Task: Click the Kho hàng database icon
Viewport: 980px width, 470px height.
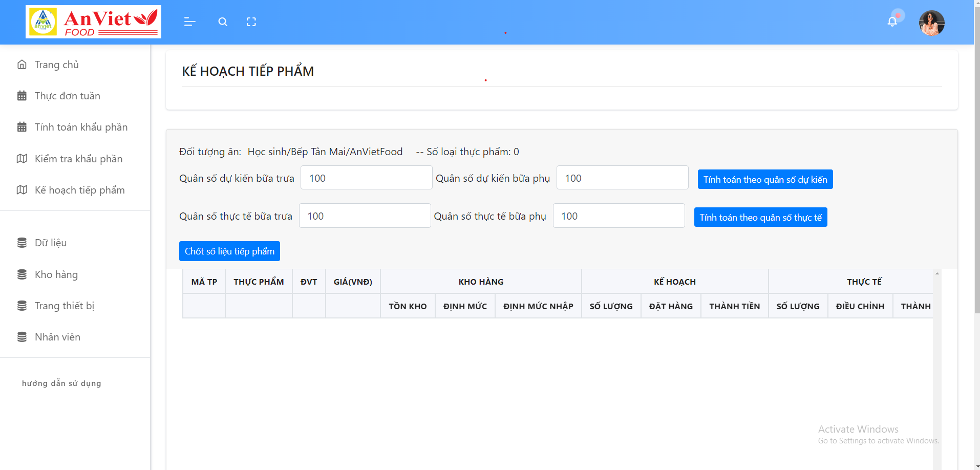Action: pyautogui.click(x=22, y=274)
